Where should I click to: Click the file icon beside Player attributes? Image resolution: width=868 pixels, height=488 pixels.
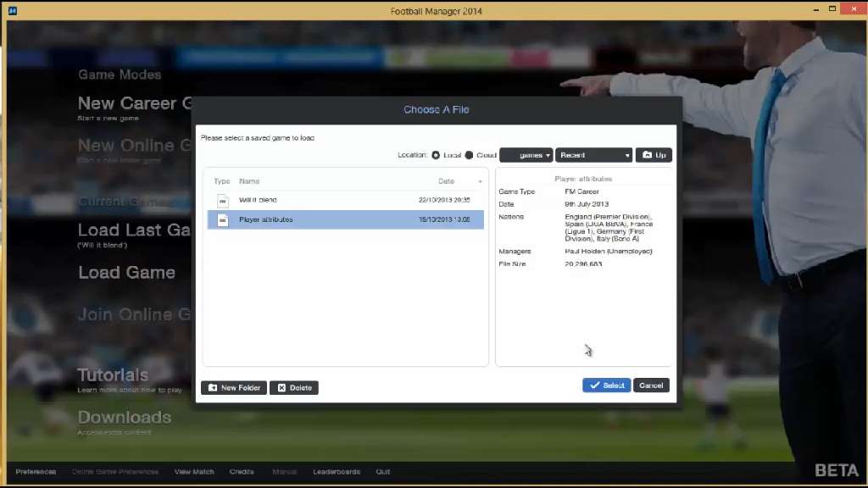[223, 219]
